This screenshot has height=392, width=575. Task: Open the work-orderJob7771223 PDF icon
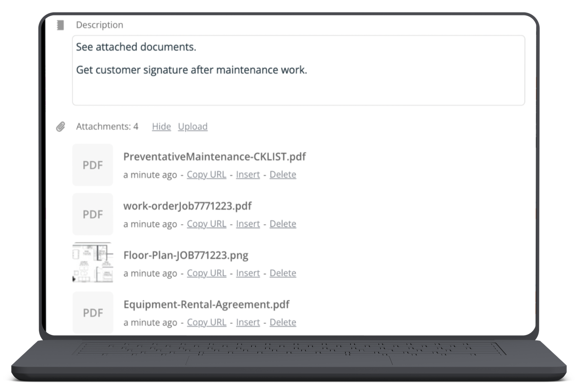(x=93, y=214)
